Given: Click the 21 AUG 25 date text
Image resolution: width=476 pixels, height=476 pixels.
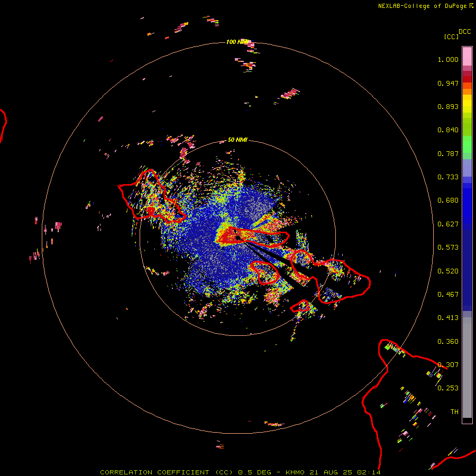Looking at the screenshot, I should pyautogui.click(x=331, y=472).
